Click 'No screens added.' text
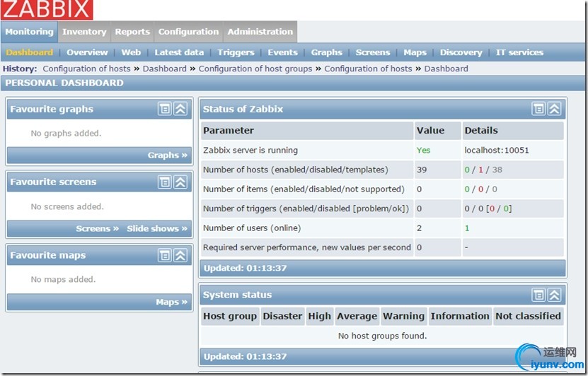588x376 pixels. pyautogui.click(x=67, y=206)
